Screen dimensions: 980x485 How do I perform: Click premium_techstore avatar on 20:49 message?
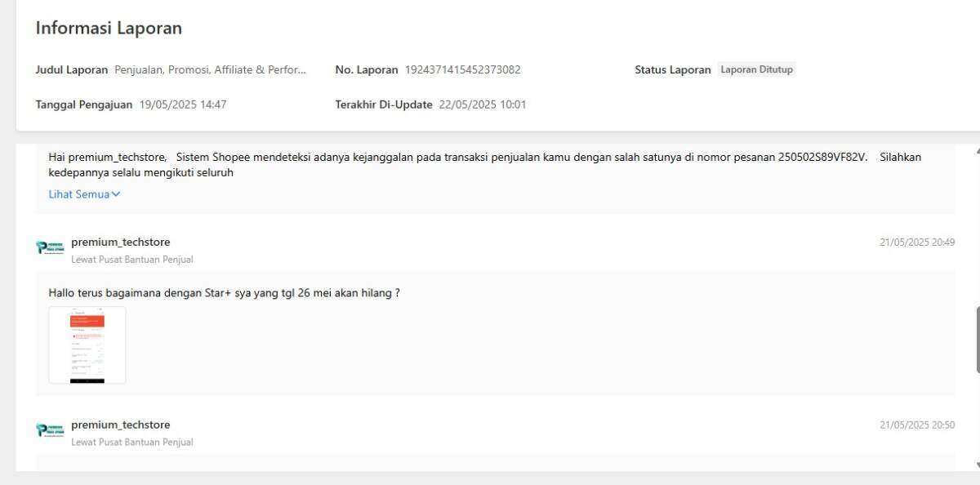(x=50, y=247)
